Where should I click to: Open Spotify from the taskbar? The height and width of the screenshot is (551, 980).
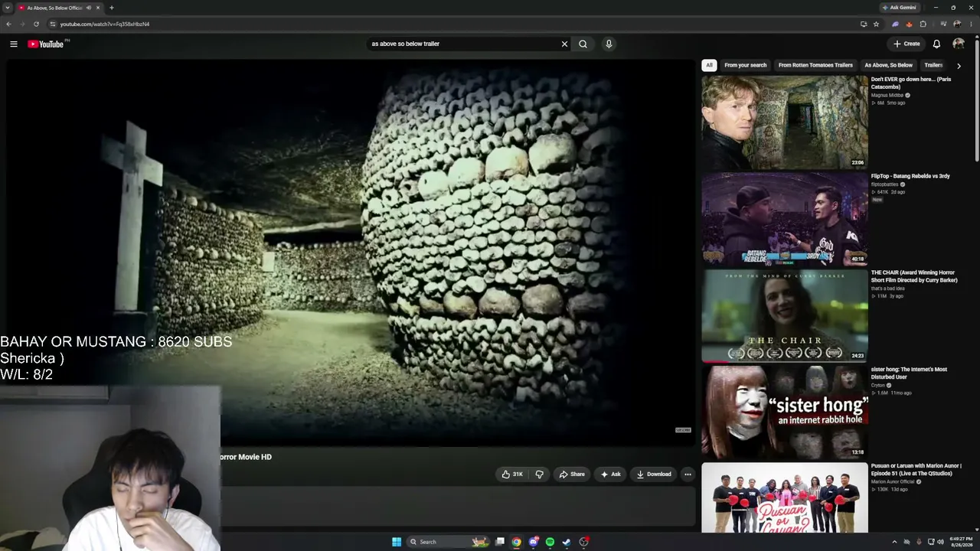point(550,542)
